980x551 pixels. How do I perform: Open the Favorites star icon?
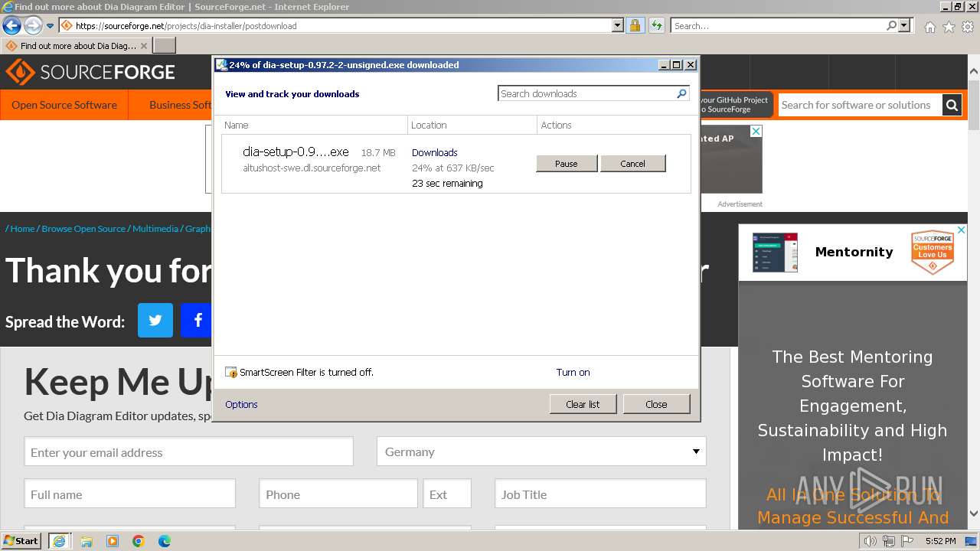(949, 27)
